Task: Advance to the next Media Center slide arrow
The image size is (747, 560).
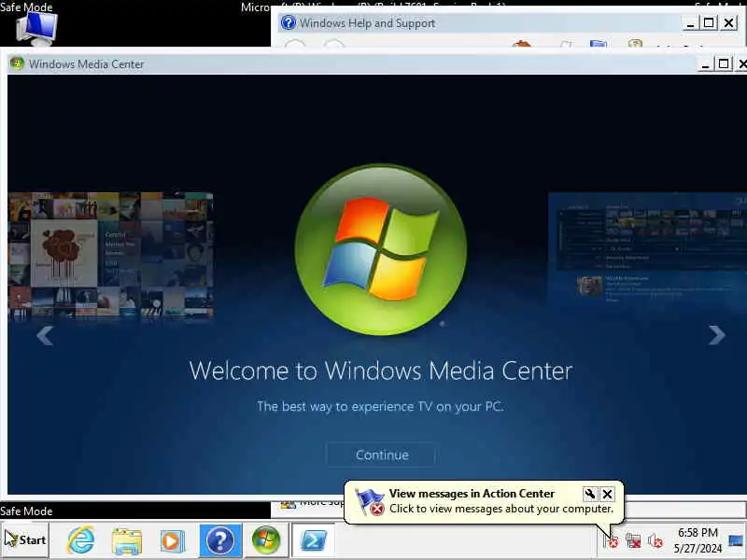Action: [716, 335]
